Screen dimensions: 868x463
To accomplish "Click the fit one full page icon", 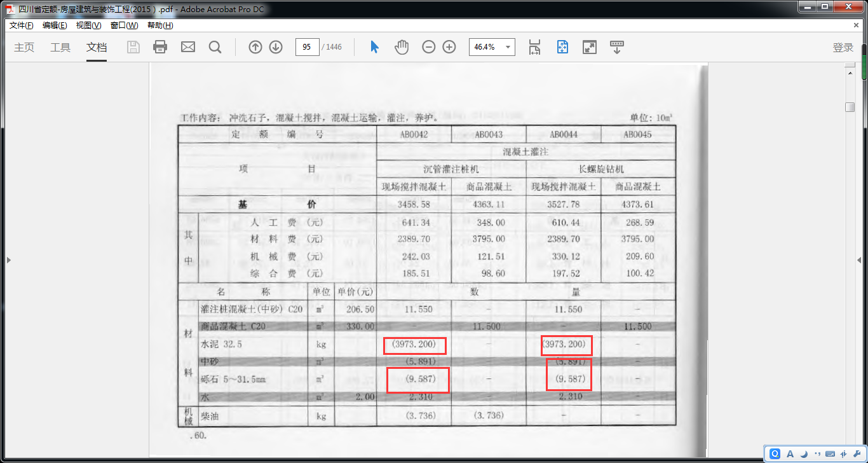I will (562, 47).
